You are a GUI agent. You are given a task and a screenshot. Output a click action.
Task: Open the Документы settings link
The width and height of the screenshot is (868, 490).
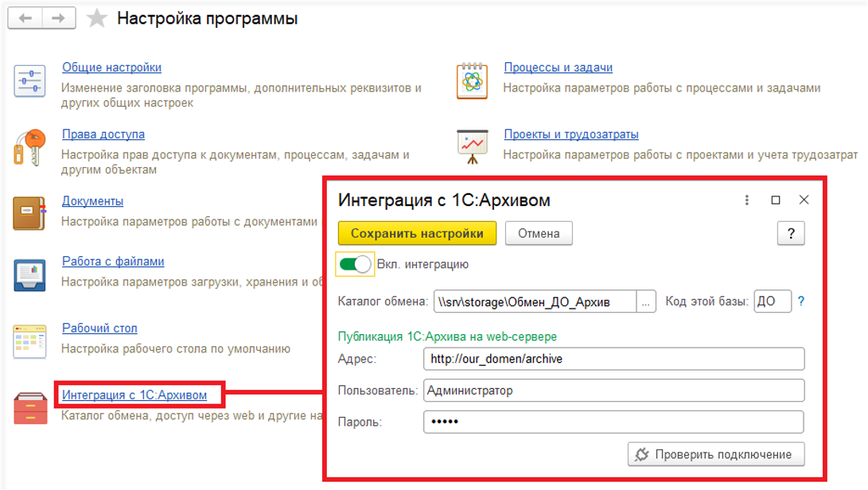tap(92, 201)
